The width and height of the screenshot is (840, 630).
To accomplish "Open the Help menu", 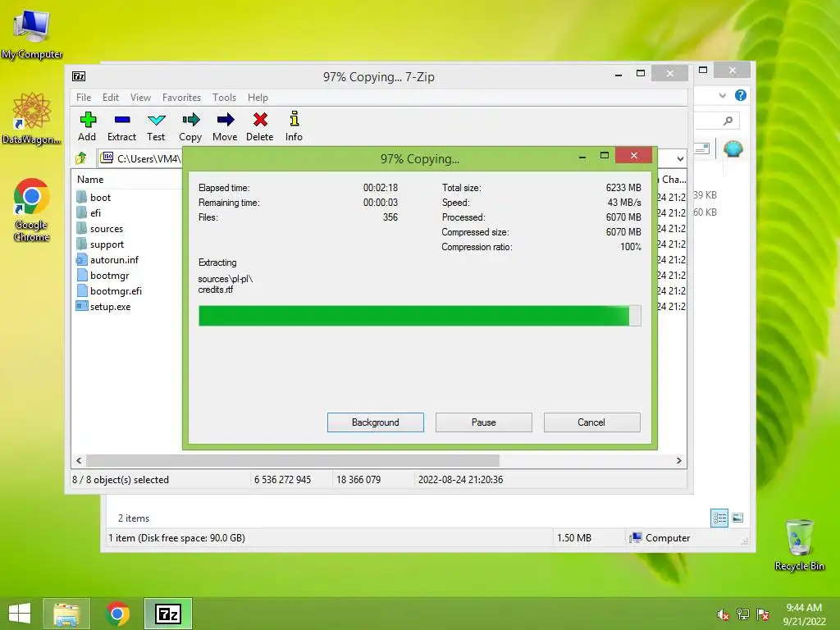I will (258, 98).
